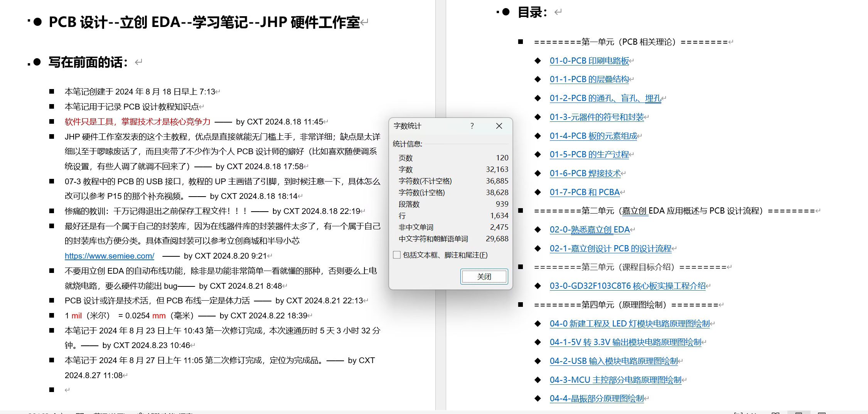Jump to 01-2-PCB 的通孔、盲孔、埋孔
The width and height of the screenshot is (868, 414).
605,98
